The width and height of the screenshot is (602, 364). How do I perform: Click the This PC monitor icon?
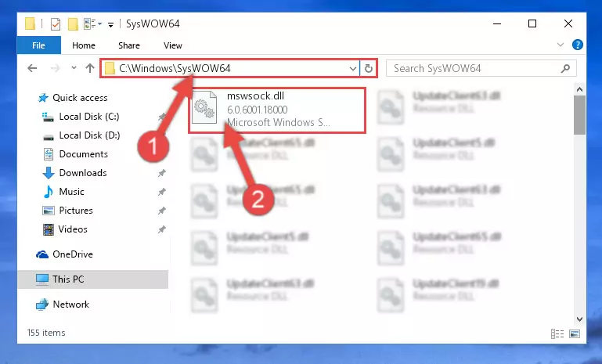[x=42, y=279]
